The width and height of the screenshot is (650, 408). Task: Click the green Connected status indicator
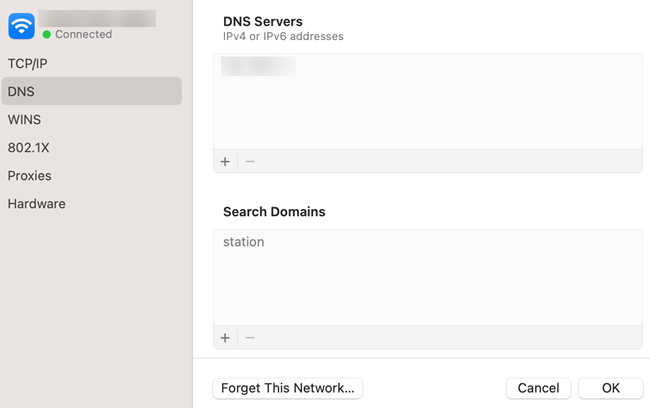click(47, 35)
